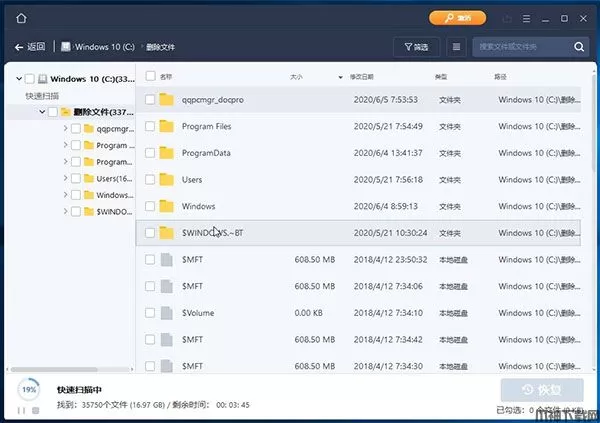The width and height of the screenshot is (600, 423).
Task: Sort by the 修改日期 column header
Action: (x=363, y=76)
